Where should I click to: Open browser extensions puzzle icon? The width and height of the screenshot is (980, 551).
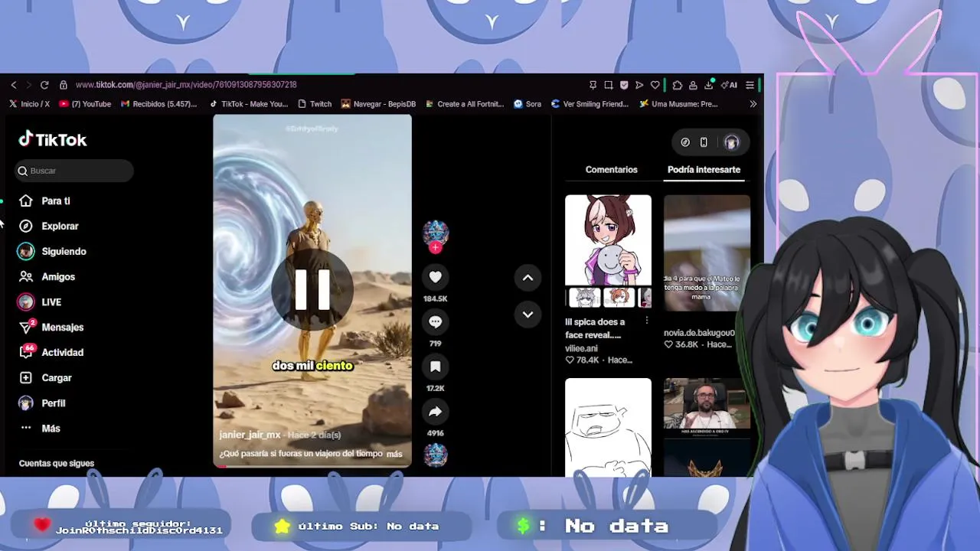pyautogui.click(x=677, y=85)
